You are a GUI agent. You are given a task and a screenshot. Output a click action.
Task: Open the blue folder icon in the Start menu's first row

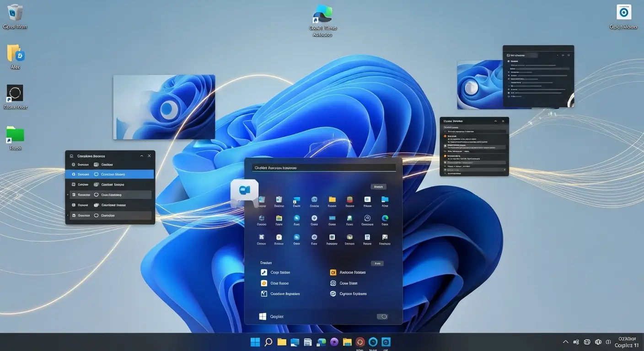385,199
